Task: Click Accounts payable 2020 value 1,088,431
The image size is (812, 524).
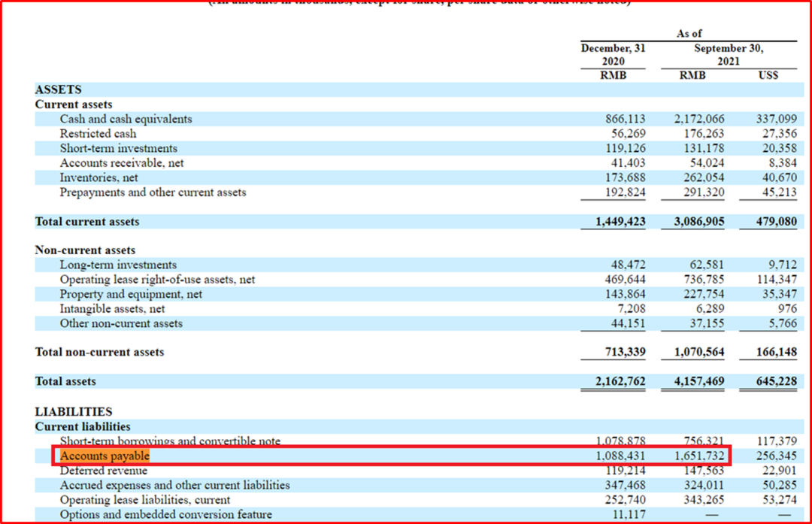Action: click(x=620, y=456)
